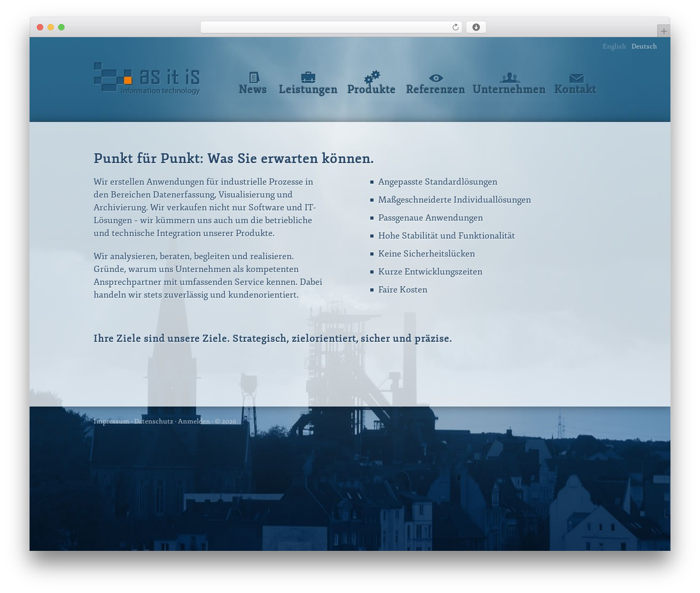This screenshot has width=700, height=593.
Task: Close the browser window with red button
Action: coord(40,27)
